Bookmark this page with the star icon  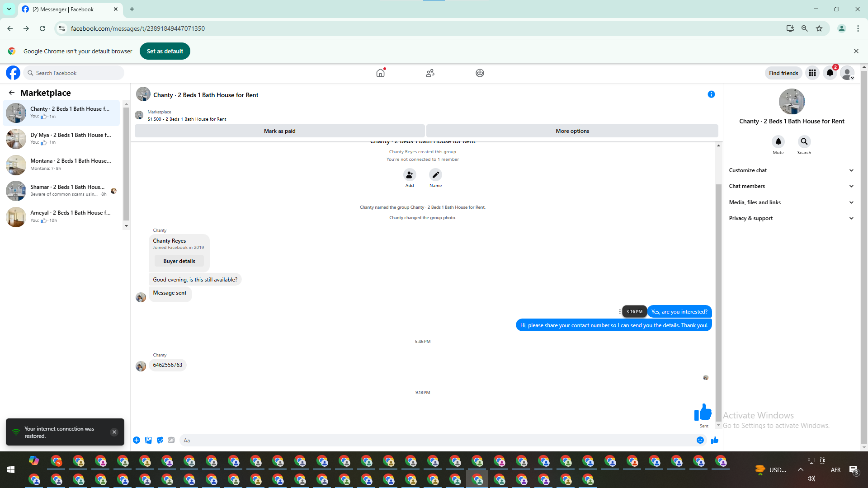pos(819,28)
